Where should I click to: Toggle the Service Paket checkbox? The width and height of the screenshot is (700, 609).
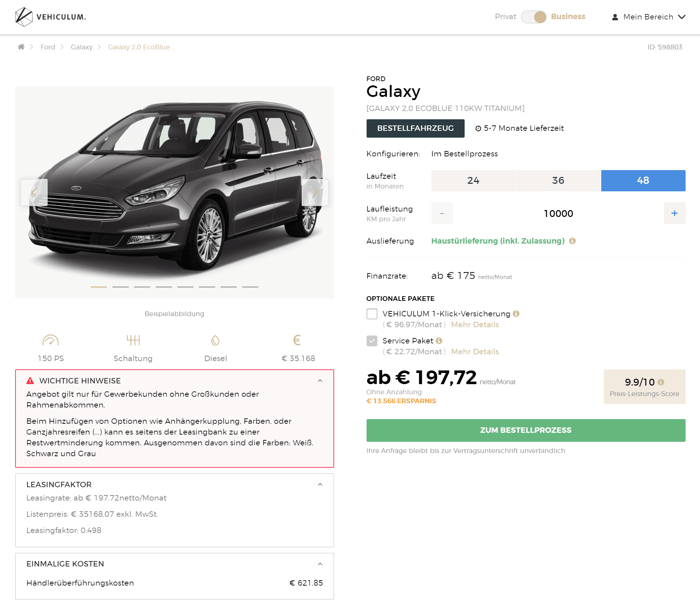372,341
